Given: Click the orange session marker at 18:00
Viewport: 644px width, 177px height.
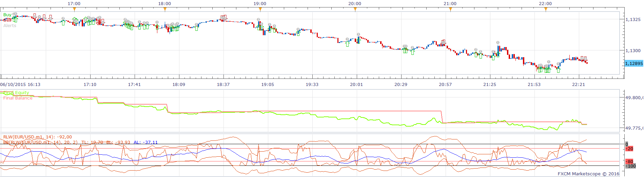Looking at the screenshot, I should (x=165, y=9).
